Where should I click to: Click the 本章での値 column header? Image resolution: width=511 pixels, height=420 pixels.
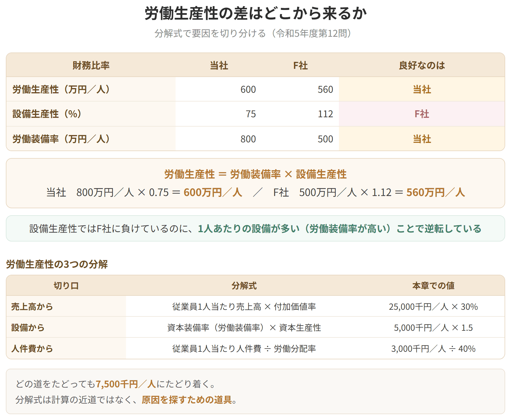pyautogui.click(x=433, y=286)
